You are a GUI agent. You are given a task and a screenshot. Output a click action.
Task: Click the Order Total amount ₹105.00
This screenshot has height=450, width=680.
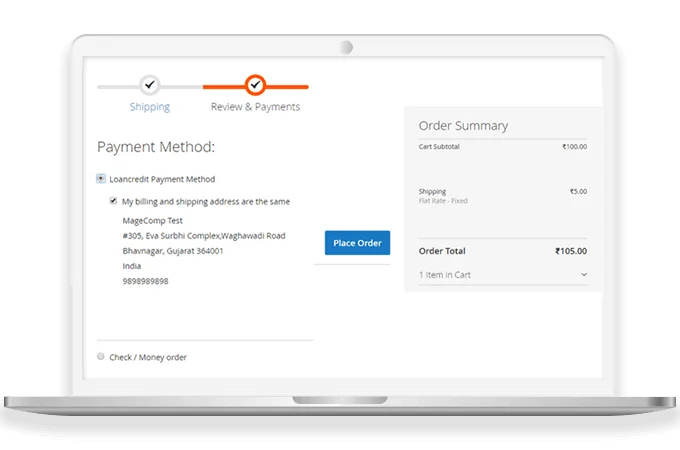[x=571, y=251]
